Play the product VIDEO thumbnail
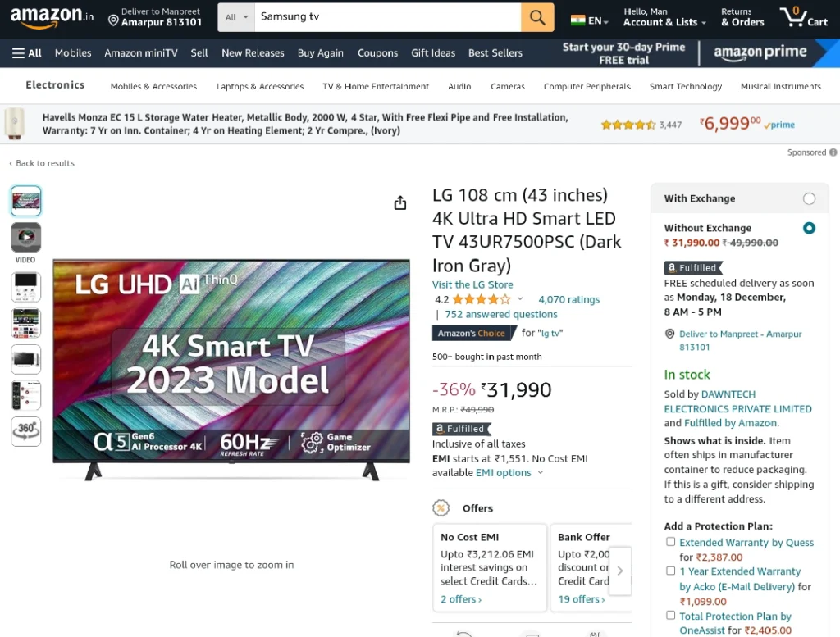 click(25, 237)
